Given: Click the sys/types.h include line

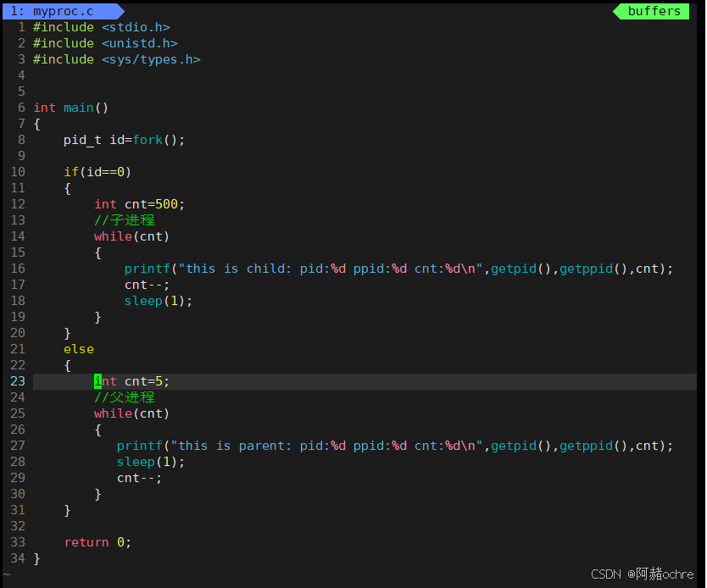Looking at the screenshot, I should [x=116, y=59].
